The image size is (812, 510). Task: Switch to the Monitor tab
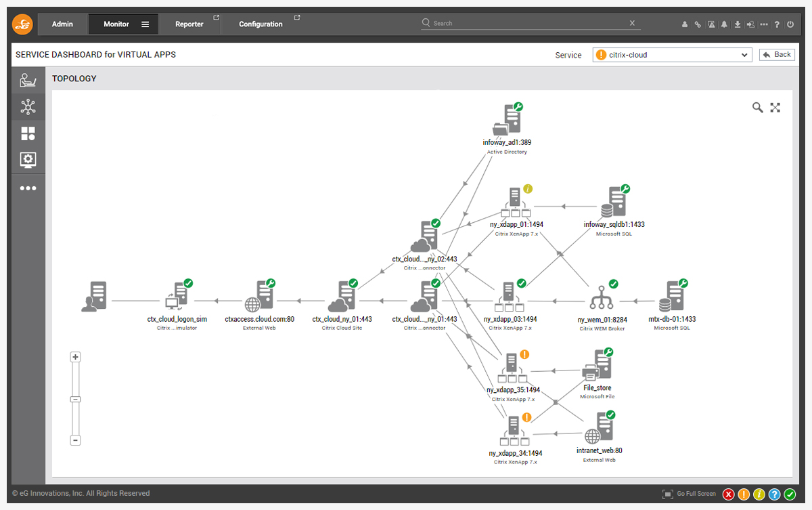[x=123, y=24]
